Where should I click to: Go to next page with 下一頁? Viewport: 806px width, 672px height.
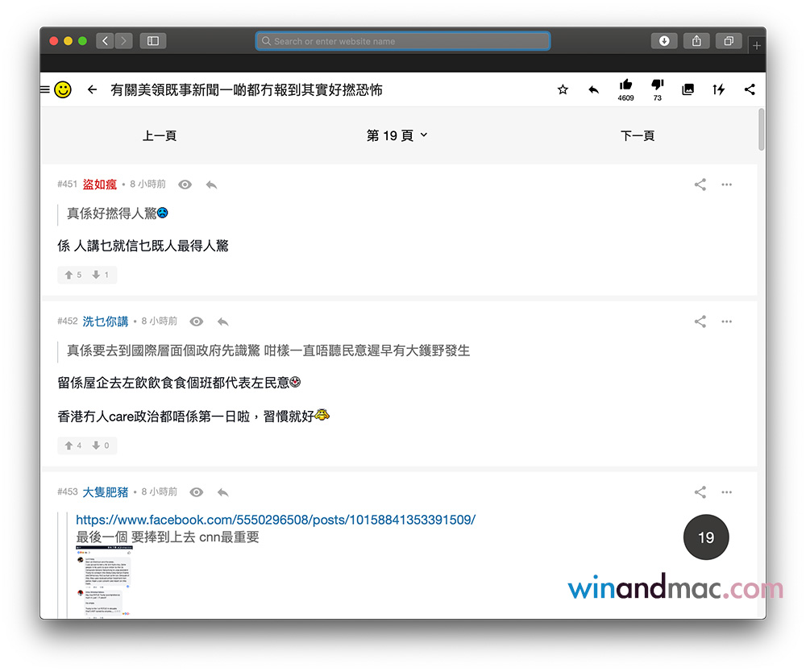click(638, 136)
